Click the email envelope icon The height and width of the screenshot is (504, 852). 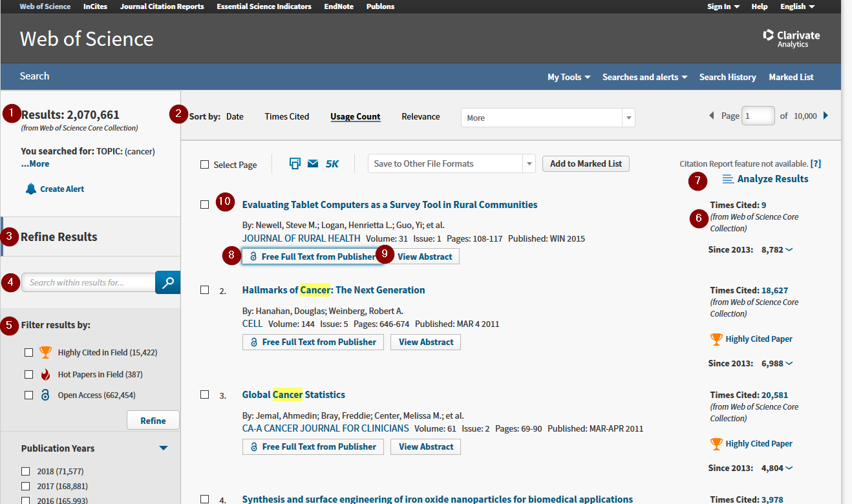coord(313,163)
